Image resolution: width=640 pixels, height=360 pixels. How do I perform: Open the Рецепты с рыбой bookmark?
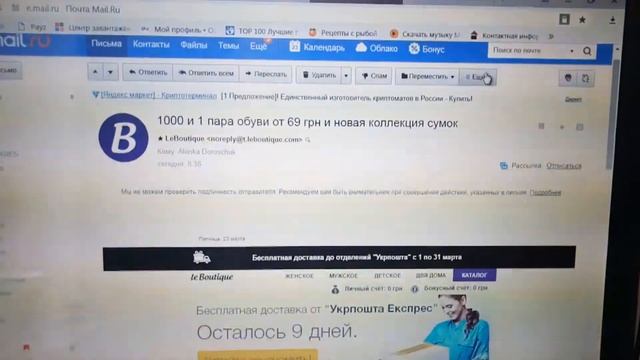tap(343, 33)
